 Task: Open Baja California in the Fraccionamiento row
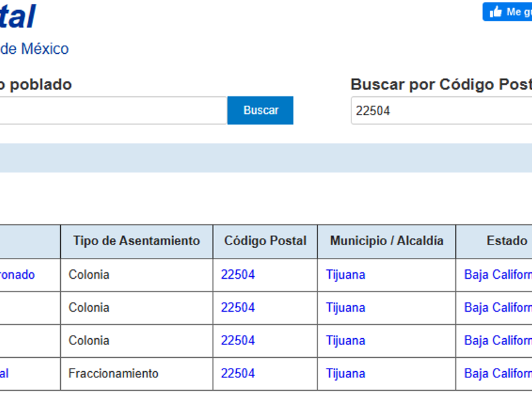[498, 374]
